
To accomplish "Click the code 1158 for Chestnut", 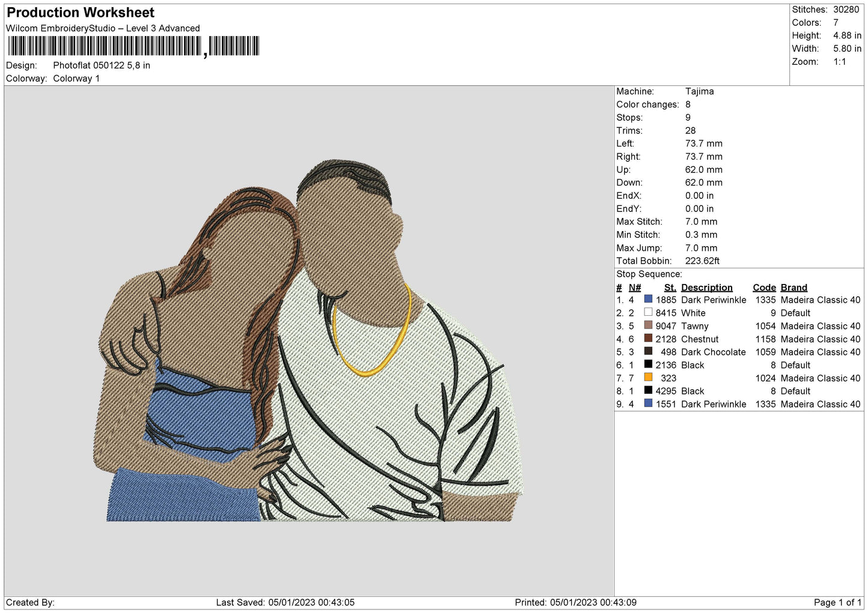I will point(765,339).
